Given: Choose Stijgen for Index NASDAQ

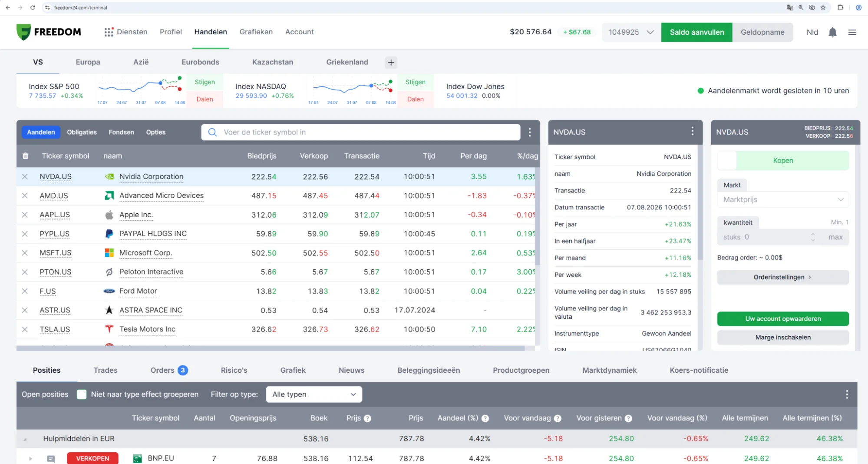Looking at the screenshot, I should click(x=416, y=82).
